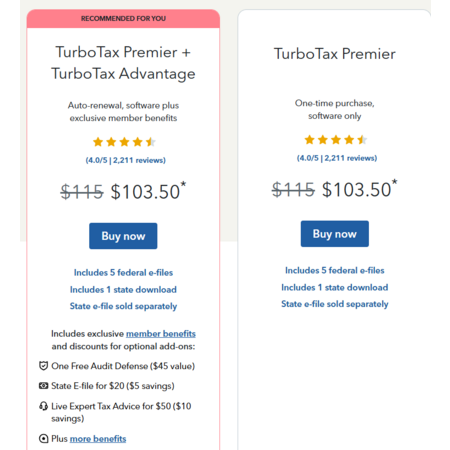
Task: Click star rating under TurboTax Premier + Advantage
Action: (x=124, y=142)
